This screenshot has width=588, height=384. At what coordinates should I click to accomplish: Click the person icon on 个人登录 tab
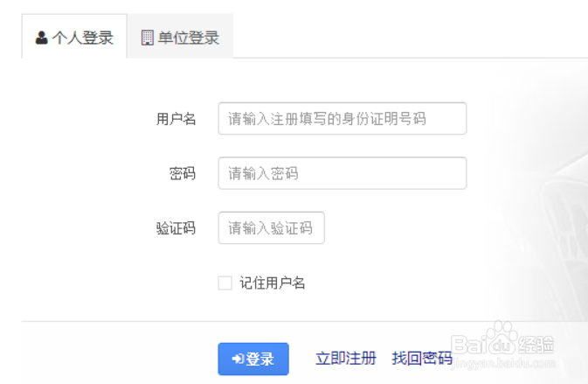point(41,38)
